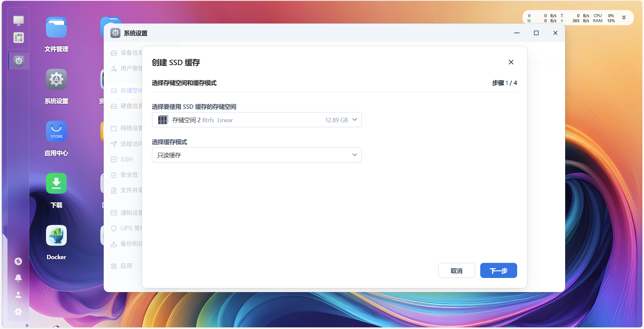Open 远程访问 in settings sidebar

point(127,144)
